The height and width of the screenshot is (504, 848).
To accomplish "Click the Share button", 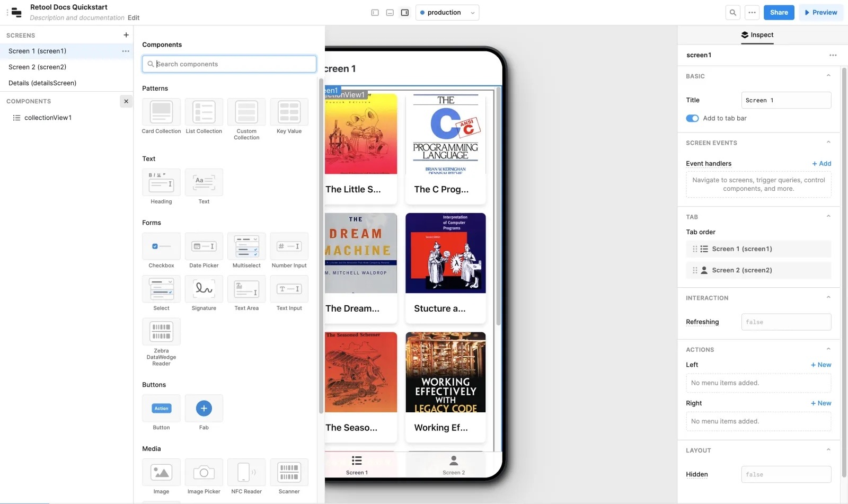I will 779,12.
